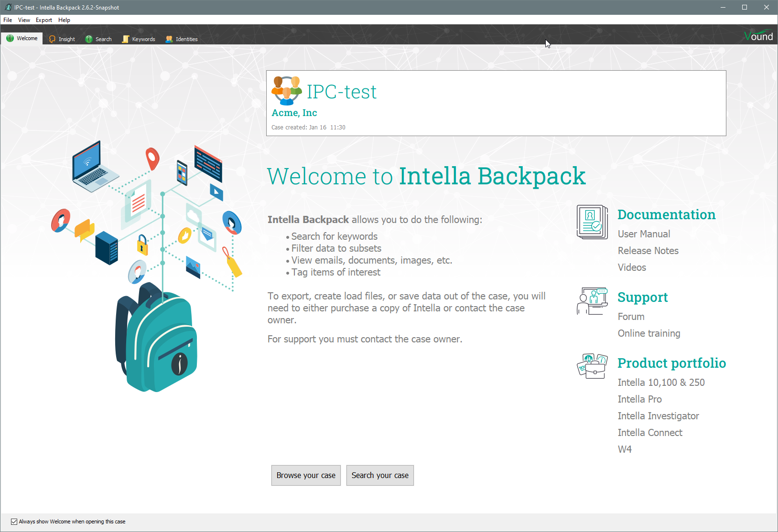Switch to the Search tab

pyautogui.click(x=98, y=39)
